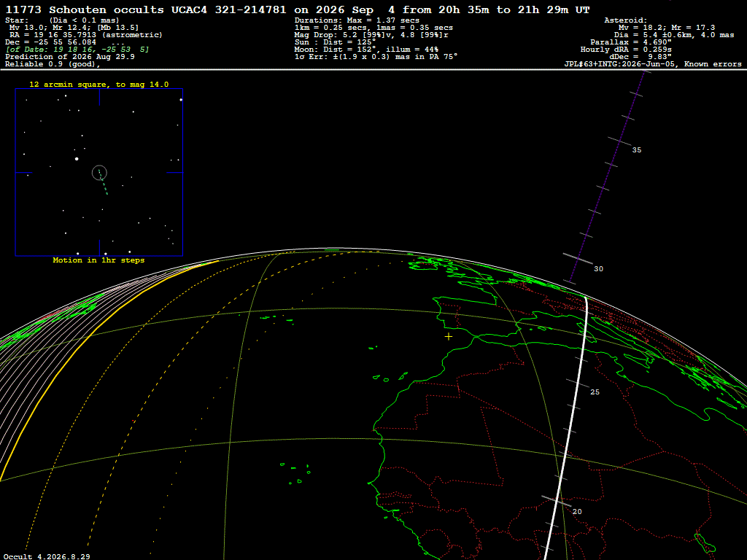
Task: Click the bright star left of the target circle
Action: point(77,158)
